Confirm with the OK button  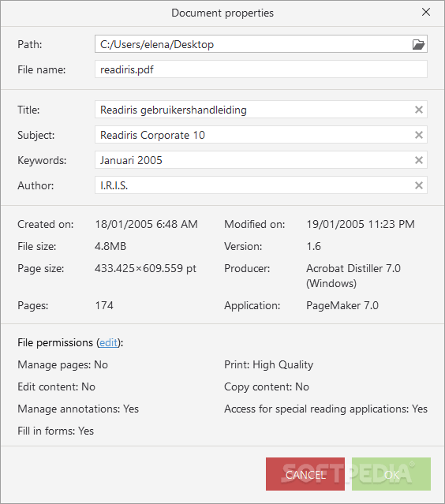391,474
